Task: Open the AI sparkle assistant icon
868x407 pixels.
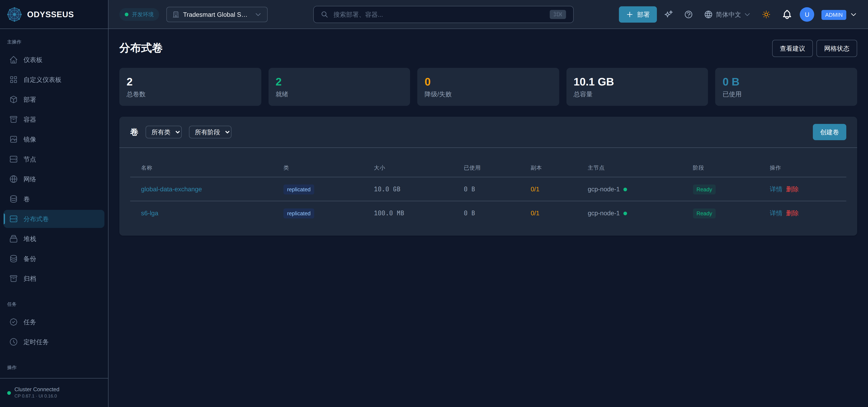Action: click(669, 14)
